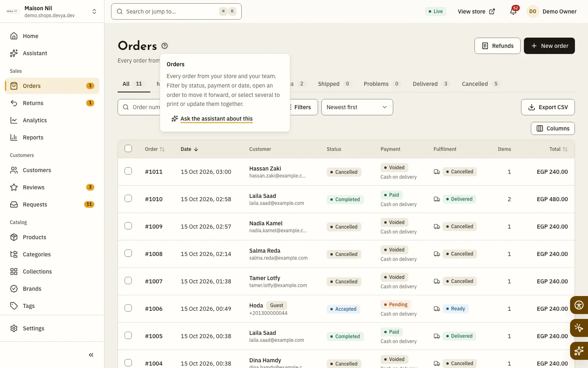Open the Columns chooser

[x=553, y=128]
